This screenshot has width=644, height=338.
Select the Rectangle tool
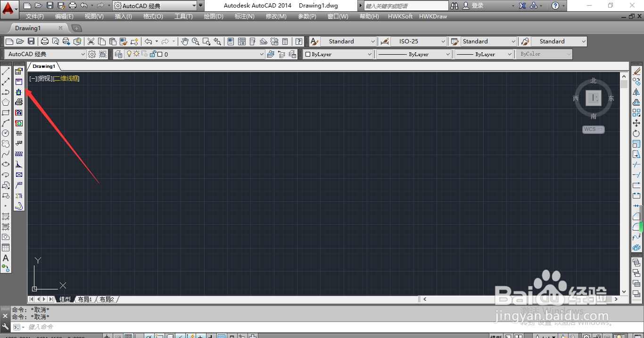(x=6, y=113)
